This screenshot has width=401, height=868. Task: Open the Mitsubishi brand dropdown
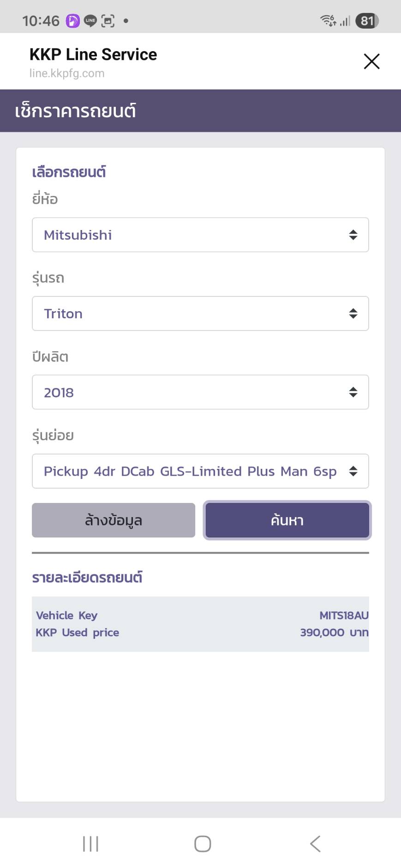click(200, 235)
